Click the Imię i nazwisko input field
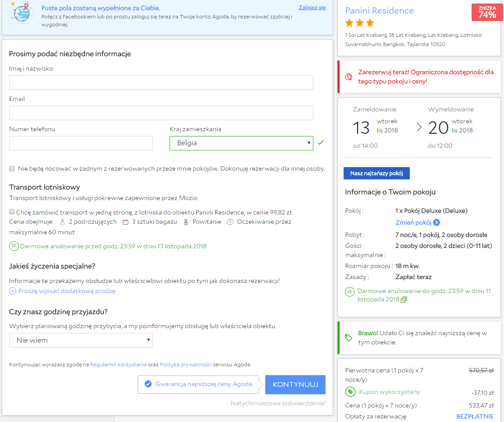This screenshot has width=504, height=422. point(161,82)
